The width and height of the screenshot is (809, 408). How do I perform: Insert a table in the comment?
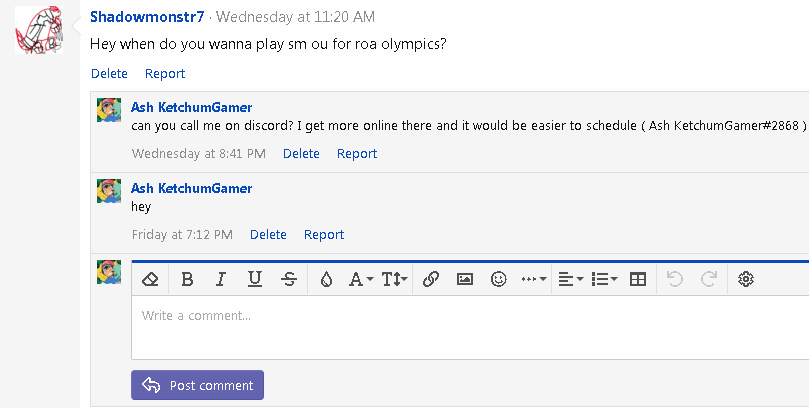(x=638, y=280)
